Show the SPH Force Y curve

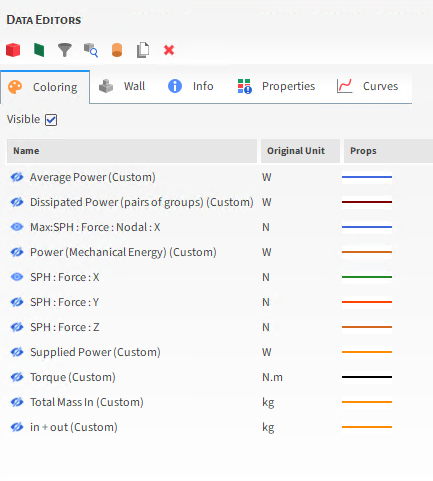17,302
